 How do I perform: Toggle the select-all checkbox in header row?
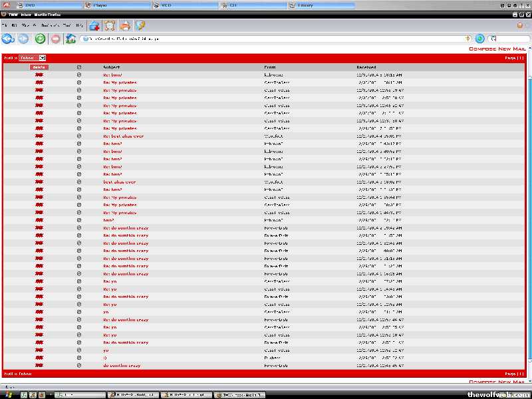79,67
